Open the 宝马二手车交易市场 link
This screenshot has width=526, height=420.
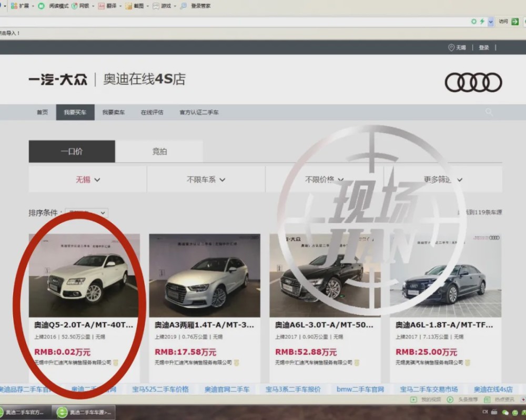[x=429, y=389]
